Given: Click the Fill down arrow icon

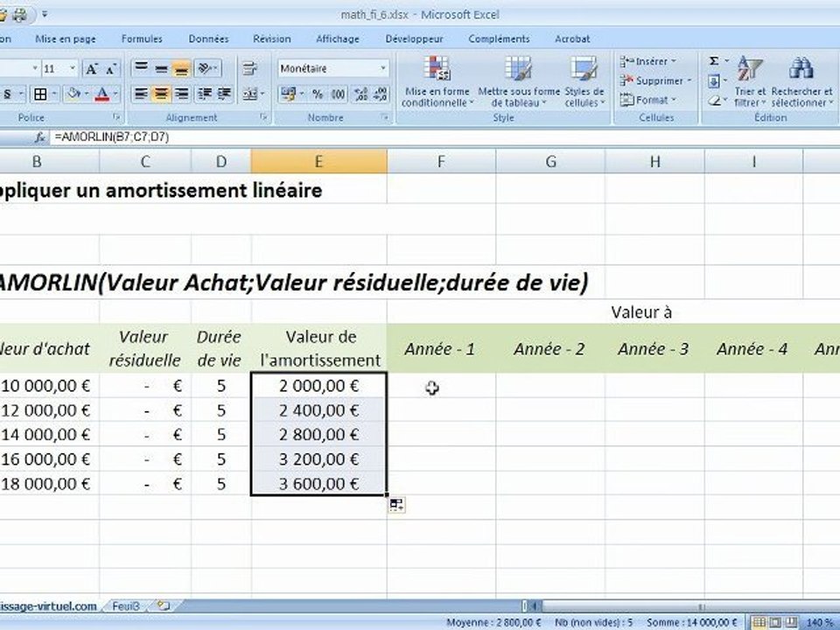Looking at the screenshot, I should 714,81.
